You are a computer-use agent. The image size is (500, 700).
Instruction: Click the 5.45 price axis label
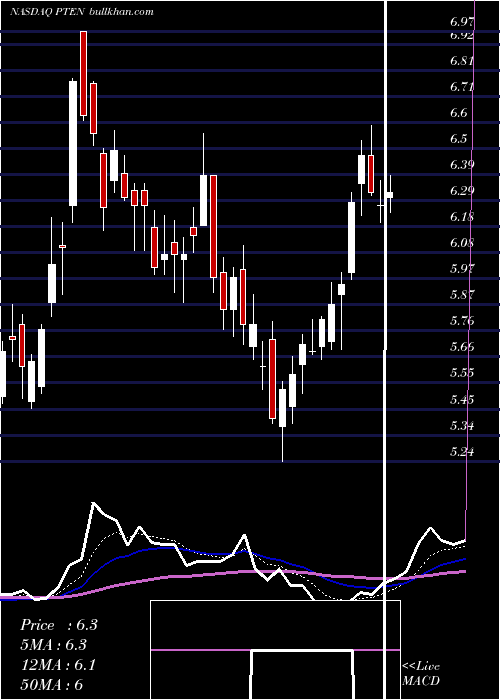[x=462, y=399]
